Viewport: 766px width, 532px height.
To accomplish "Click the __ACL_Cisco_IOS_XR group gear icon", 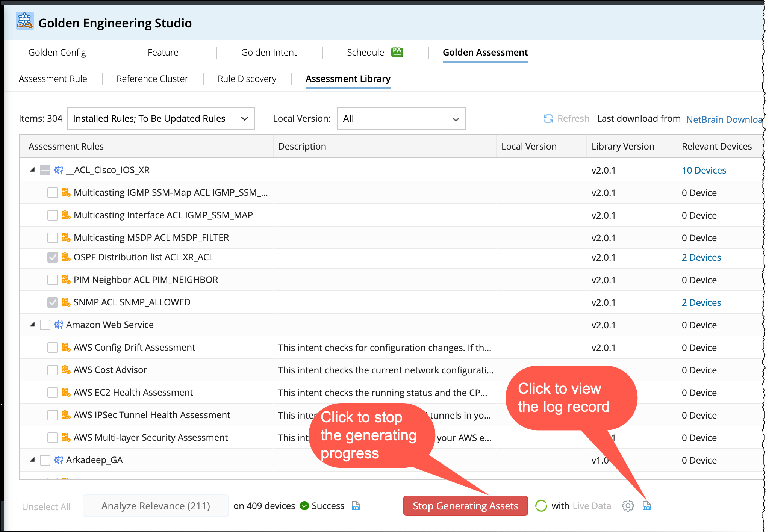I will [x=59, y=170].
